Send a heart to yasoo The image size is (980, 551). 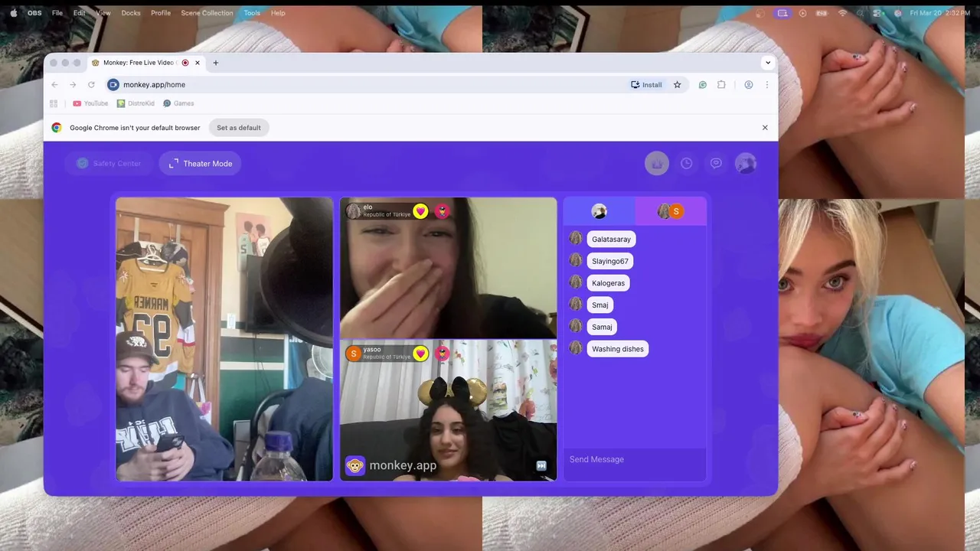pos(420,353)
